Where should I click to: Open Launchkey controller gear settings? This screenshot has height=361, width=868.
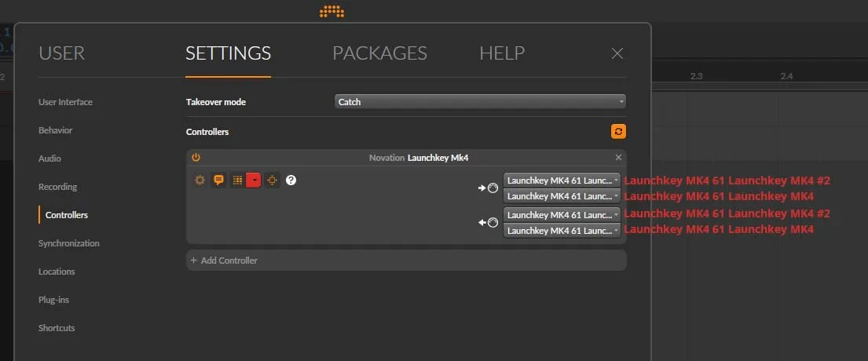pos(200,180)
